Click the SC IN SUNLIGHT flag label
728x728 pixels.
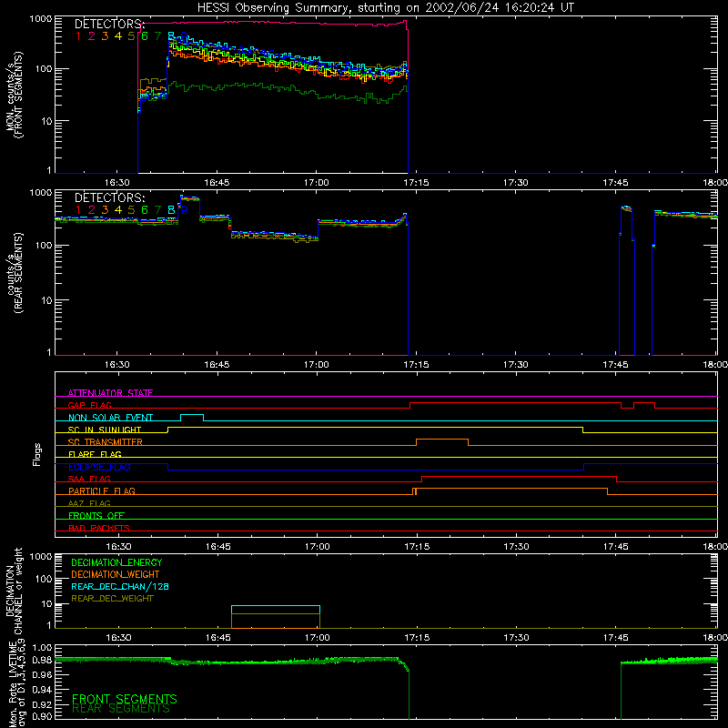tap(105, 430)
